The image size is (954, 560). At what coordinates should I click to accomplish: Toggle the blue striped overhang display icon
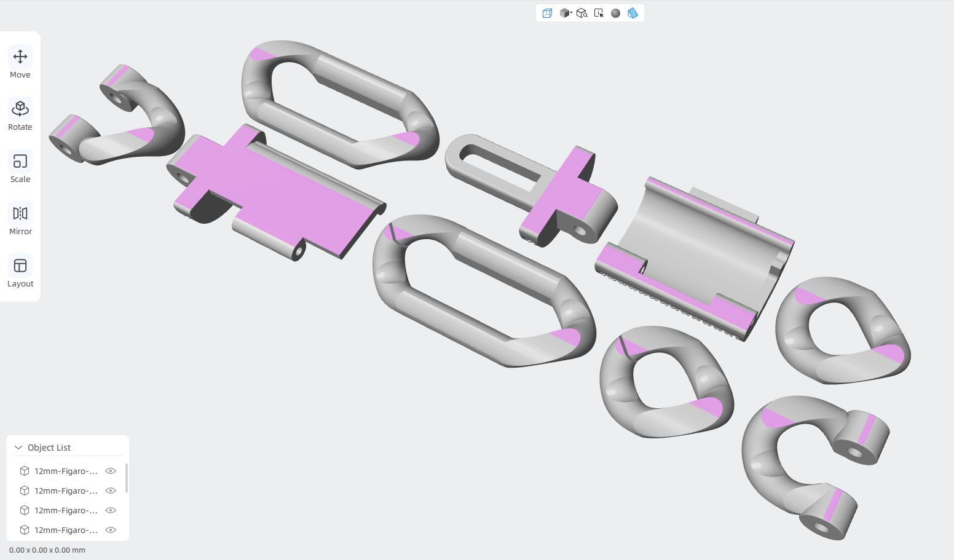click(x=633, y=13)
